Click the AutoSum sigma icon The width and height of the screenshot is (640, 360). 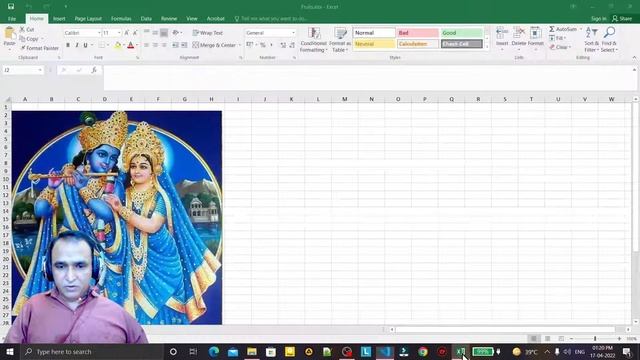552,29
